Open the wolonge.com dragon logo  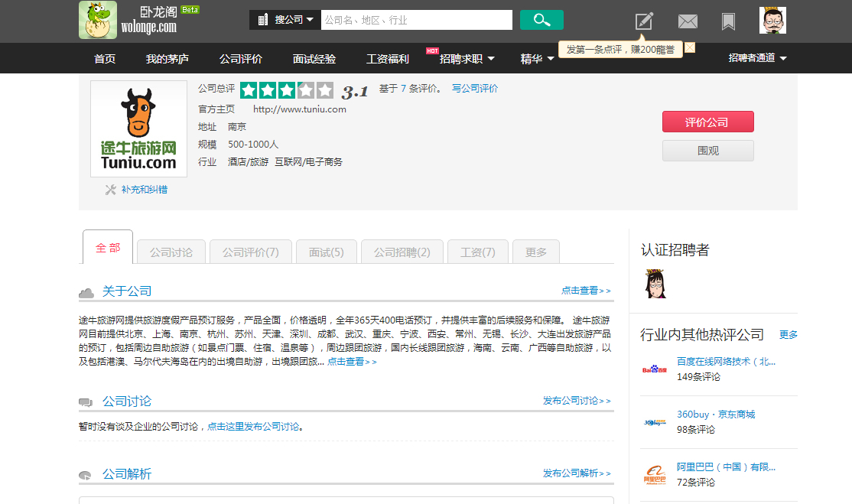(x=98, y=20)
